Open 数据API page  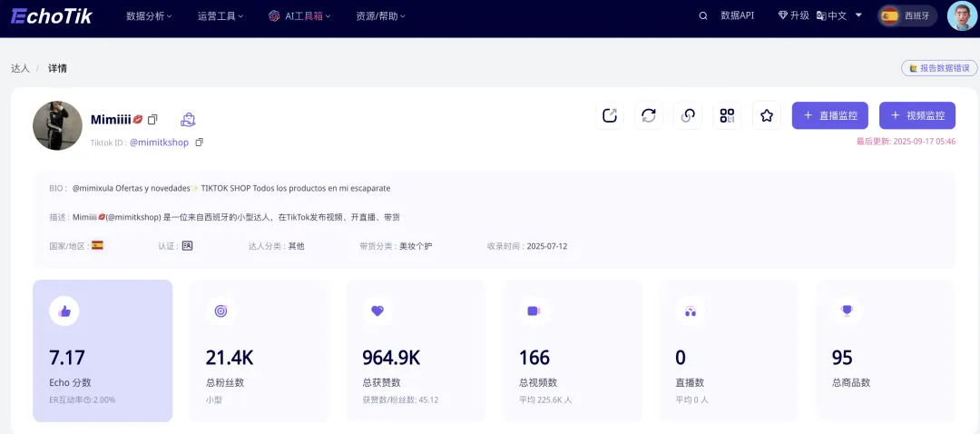coord(738,15)
